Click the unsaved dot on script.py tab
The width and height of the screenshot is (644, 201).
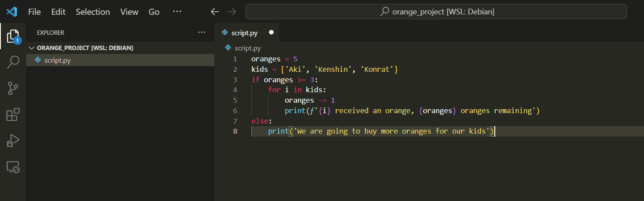tap(271, 33)
